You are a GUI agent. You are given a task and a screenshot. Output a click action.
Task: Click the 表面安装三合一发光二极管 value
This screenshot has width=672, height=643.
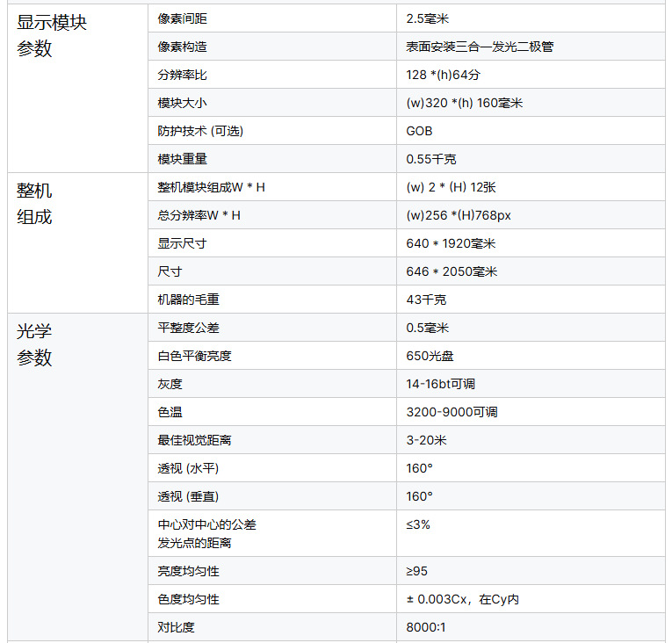tap(480, 47)
